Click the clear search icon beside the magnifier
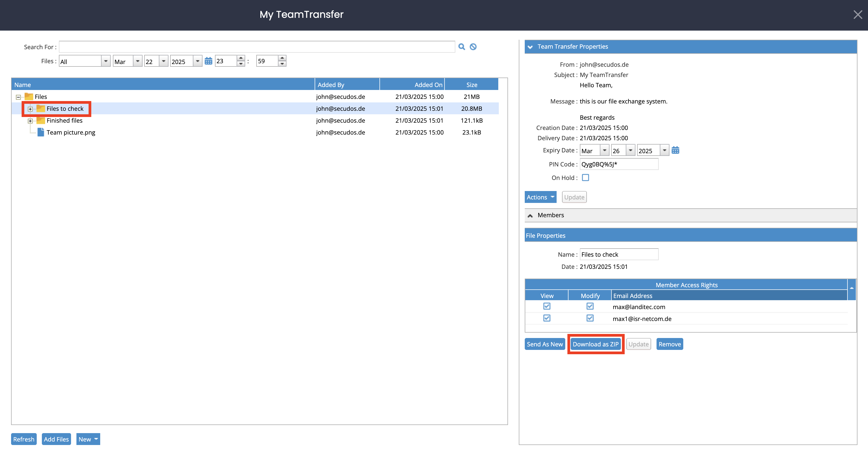The height and width of the screenshot is (455, 868). click(x=473, y=46)
